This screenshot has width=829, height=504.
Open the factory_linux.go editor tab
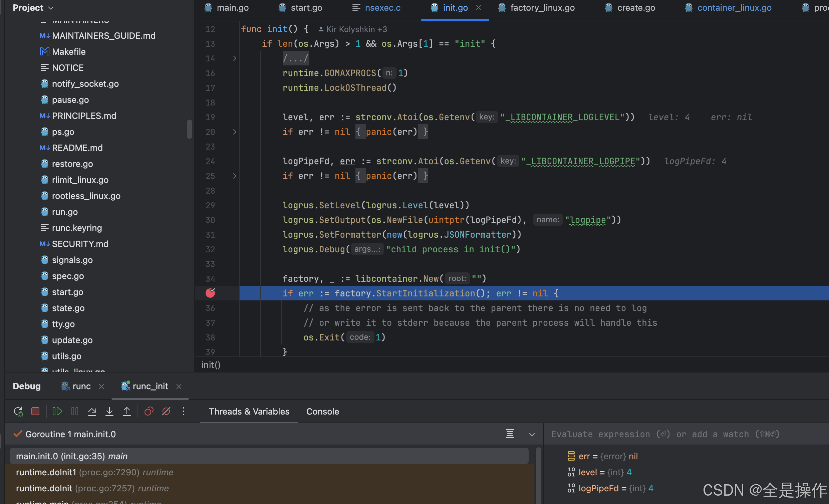pyautogui.click(x=542, y=7)
